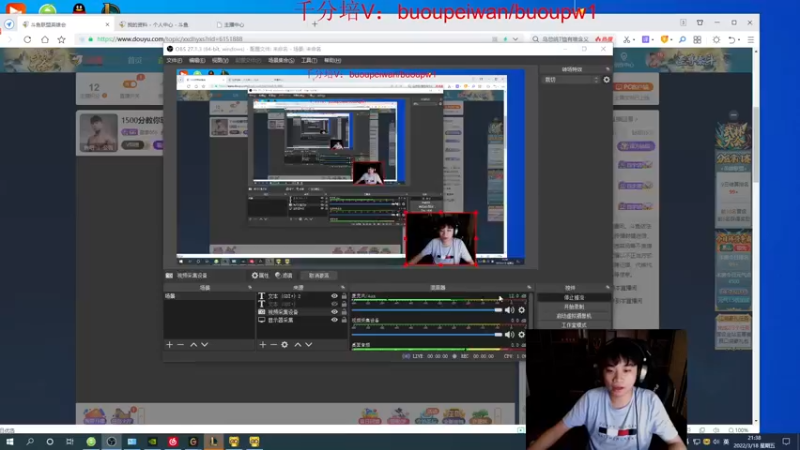Enable 工作室模式 studio mode button
The width and height of the screenshot is (800, 450).
click(x=574, y=325)
